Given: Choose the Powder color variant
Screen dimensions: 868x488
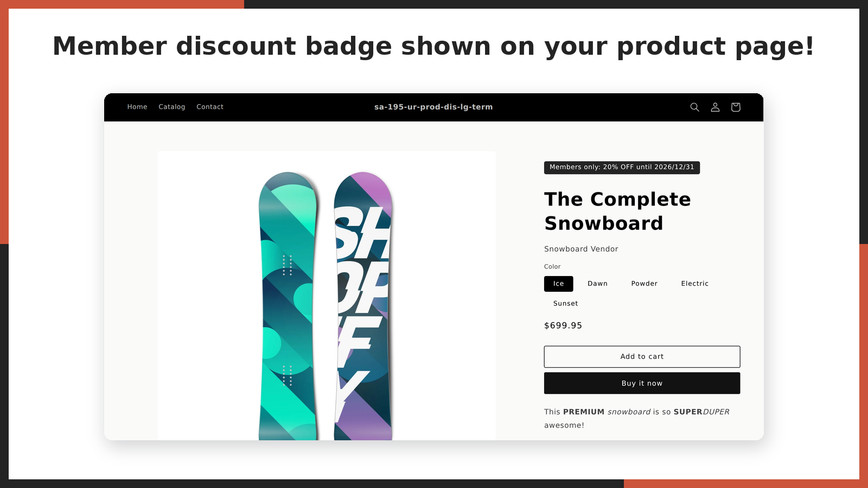Looking at the screenshot, I should click(x=644, y=284).
